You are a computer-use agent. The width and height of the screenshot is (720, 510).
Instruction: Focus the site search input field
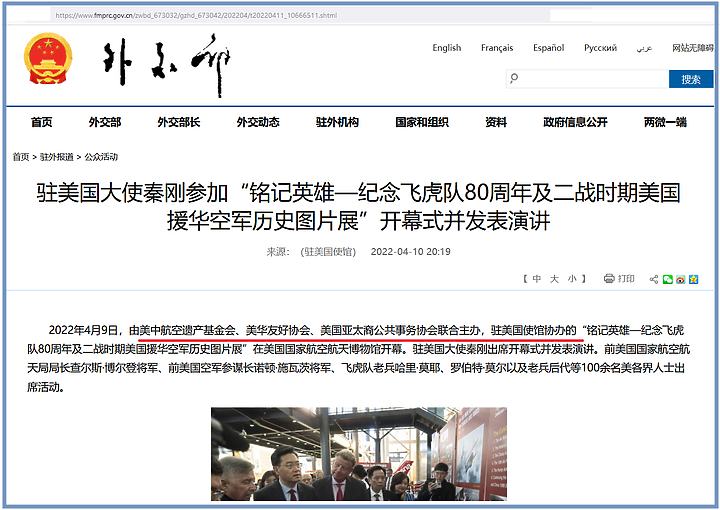coord(588,79)
